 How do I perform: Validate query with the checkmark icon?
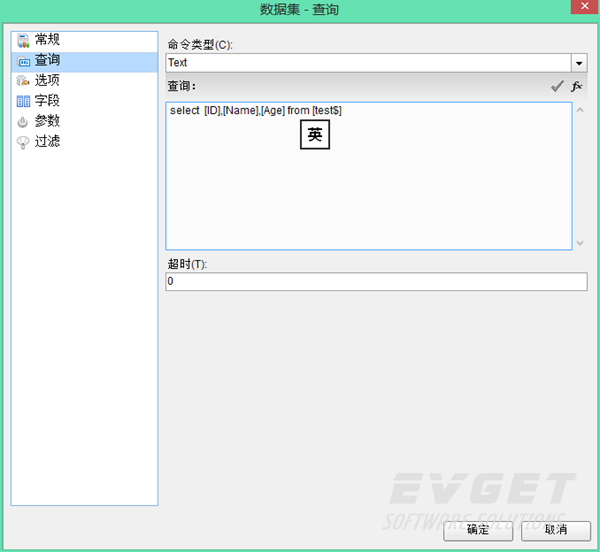click(557, 86)
